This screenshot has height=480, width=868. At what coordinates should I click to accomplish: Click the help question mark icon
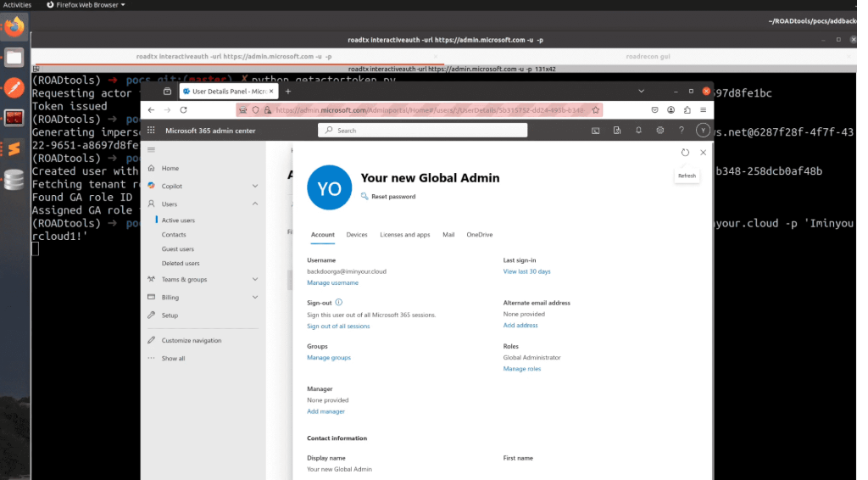tap(681, 131)
